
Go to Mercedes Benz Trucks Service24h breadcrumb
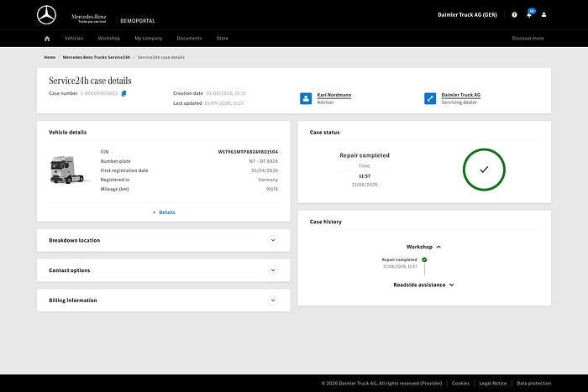97,57
